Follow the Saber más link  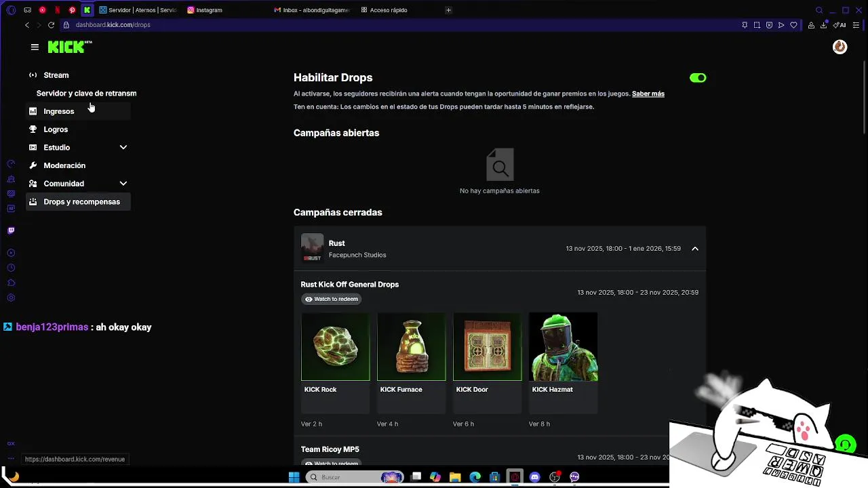coord(648,94)
